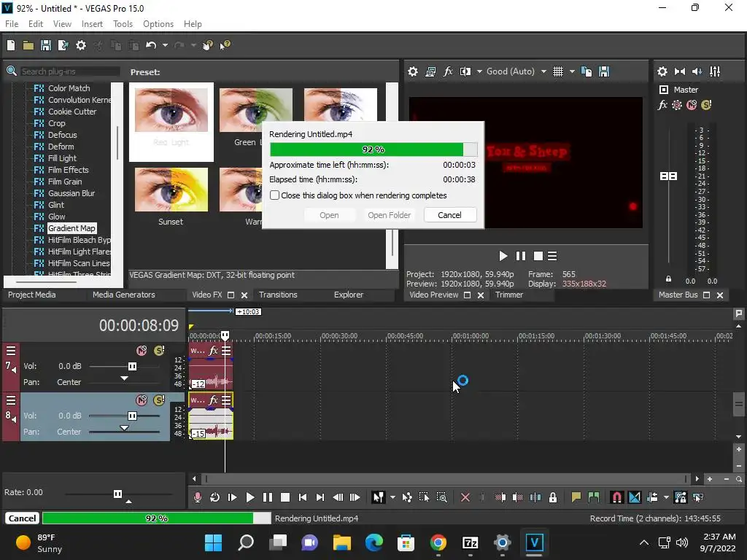Open the Tools menu
Viewport: 747px width, 560px height.
123,24
